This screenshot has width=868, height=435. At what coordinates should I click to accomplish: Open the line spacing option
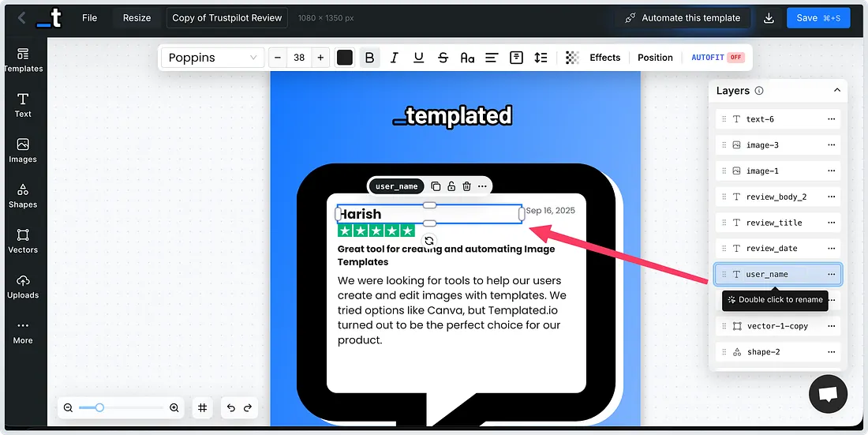click(541, 58)
